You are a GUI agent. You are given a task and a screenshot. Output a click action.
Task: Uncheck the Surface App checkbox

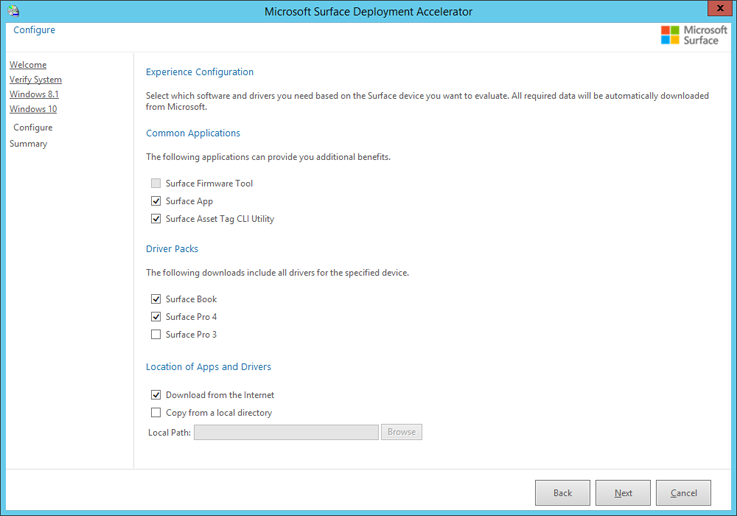coord(156,201)
